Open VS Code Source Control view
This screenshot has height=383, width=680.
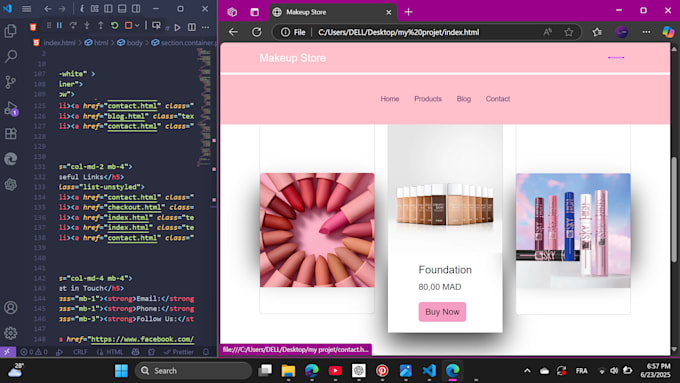pos(10,82)
